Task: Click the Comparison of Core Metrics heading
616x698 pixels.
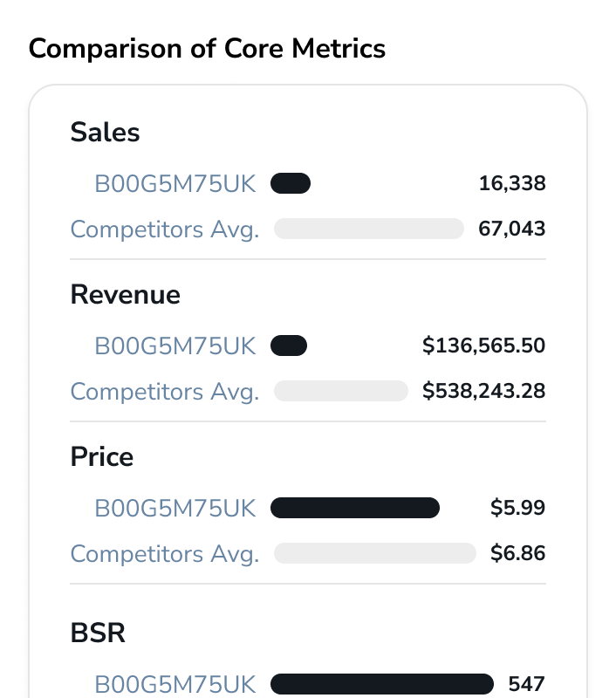Action: [x=207, y=48]
